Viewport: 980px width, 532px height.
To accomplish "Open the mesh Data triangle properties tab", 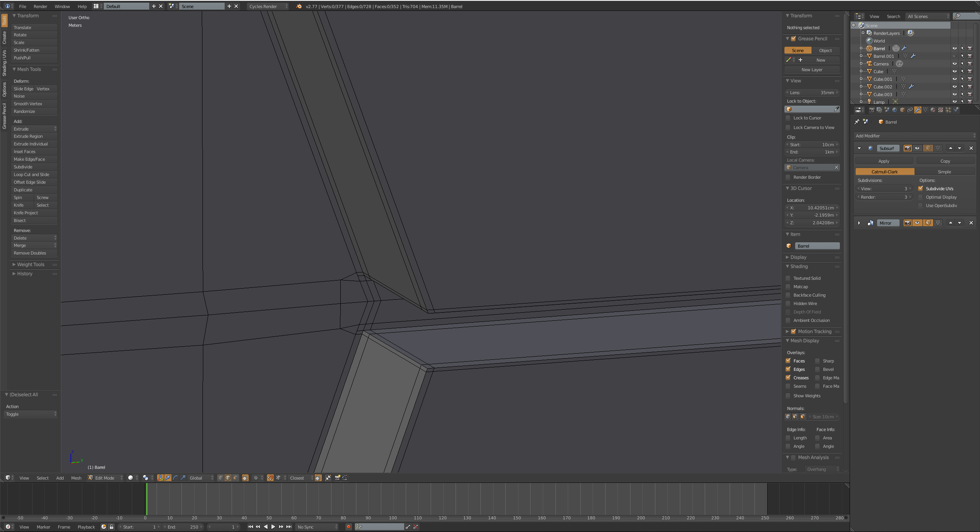I will coord(925,110).
